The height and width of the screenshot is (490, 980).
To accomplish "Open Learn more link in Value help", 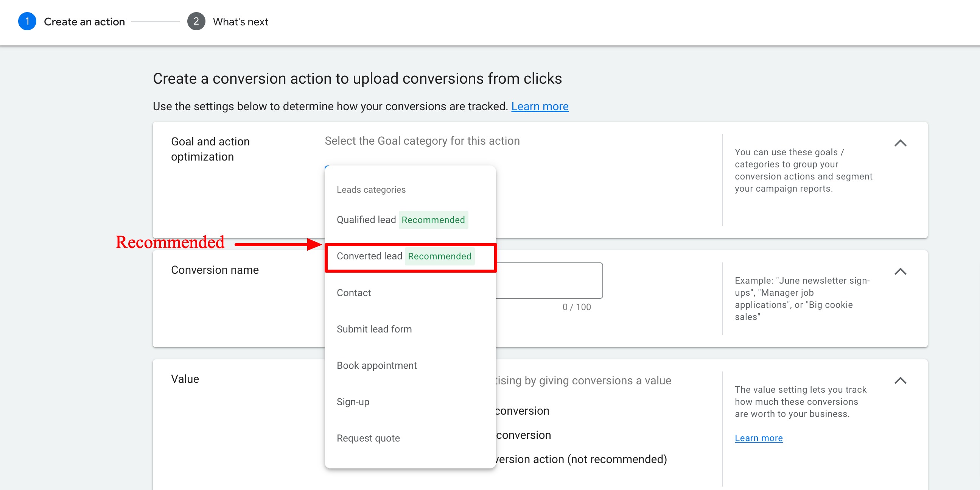I will pyautogui.click(x=758, y=438).
